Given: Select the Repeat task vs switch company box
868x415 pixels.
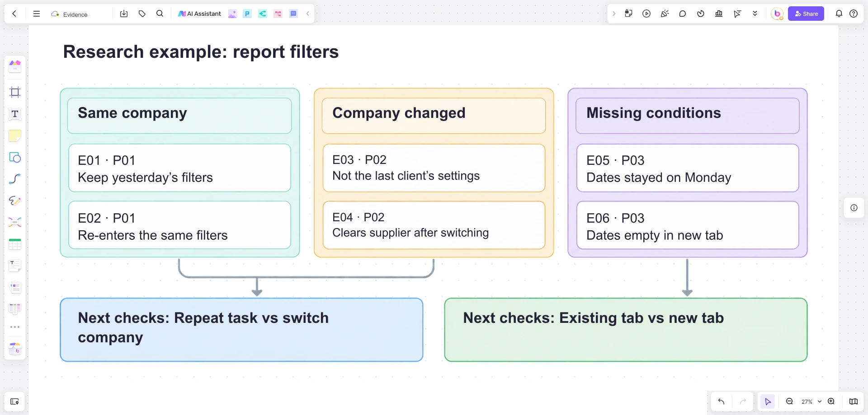Looking at the screenshot, I should click(x=242, y=330).
